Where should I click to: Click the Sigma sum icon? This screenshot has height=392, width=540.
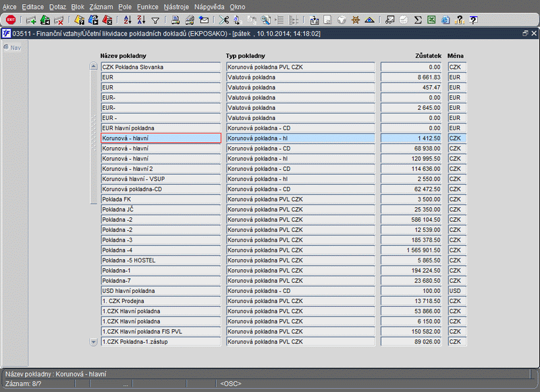pos(418,20)
